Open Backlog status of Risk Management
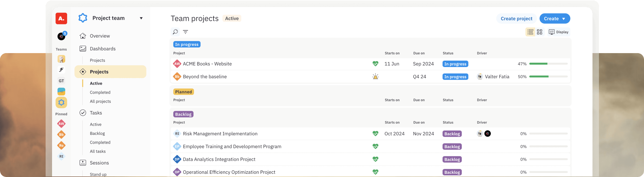Screen dimensions: 644x177 click(x=452, y=134)
